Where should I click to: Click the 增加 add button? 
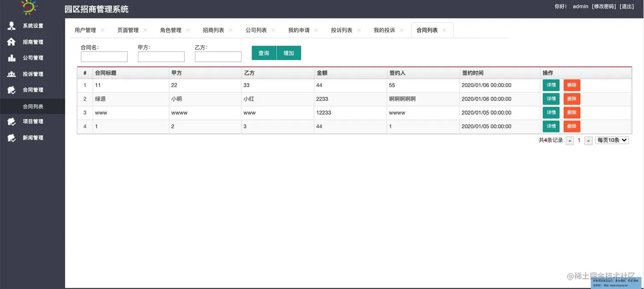(289, 53)
